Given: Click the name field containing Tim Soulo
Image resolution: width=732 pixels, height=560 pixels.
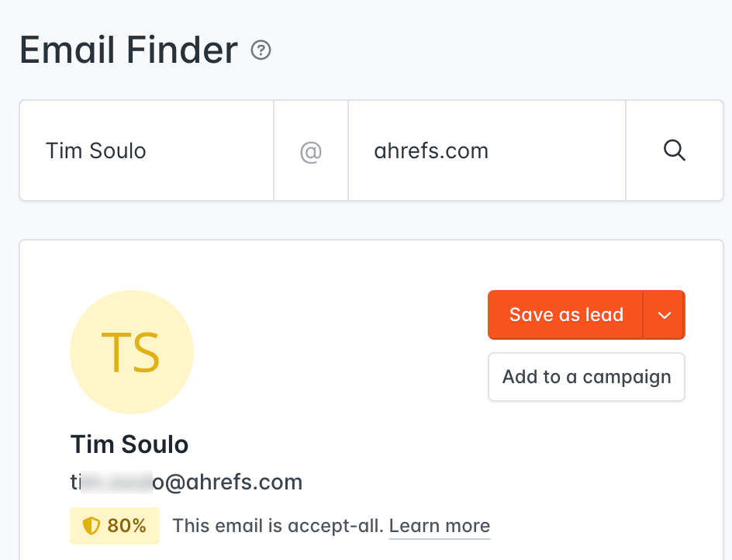Looking at the screenshot, I should [x=146, y=150].
